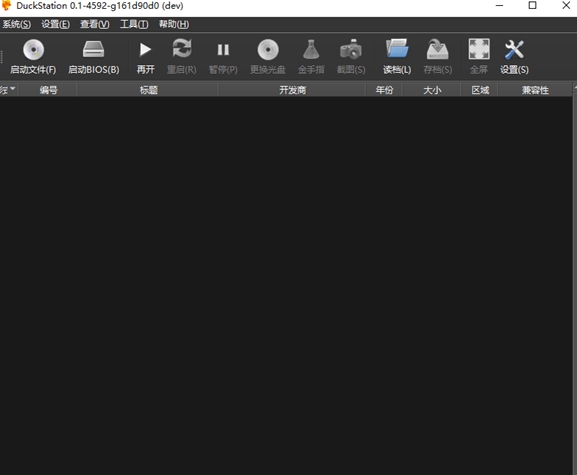Open the 工具(T) menu
This screenshot has width=577, height=475.
[x=134, y=24]
